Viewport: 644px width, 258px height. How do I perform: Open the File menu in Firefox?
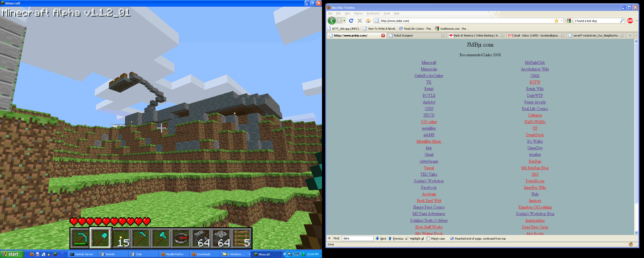tap(330, 13)
